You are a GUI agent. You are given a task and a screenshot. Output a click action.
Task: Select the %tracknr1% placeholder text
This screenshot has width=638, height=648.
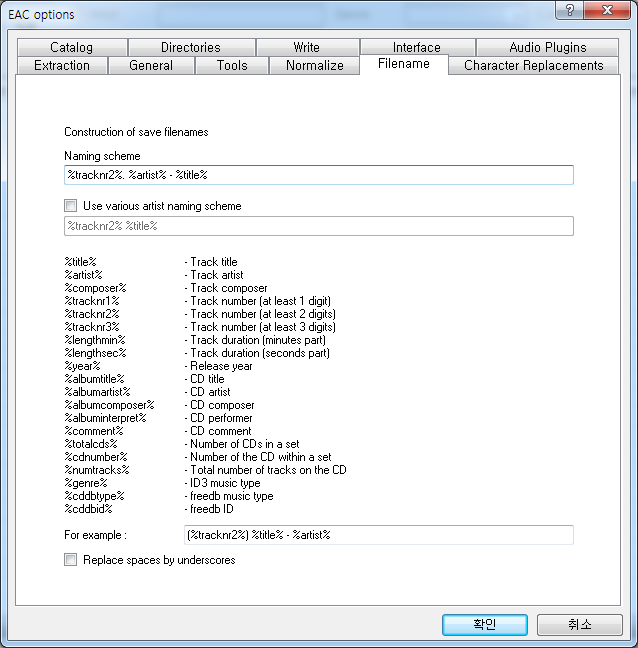[92, 301]
